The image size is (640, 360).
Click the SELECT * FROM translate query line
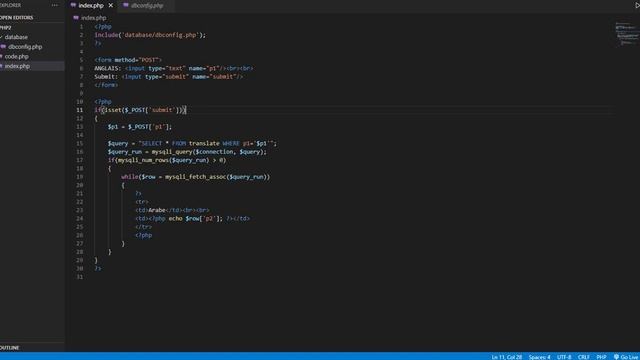(192, 144)
